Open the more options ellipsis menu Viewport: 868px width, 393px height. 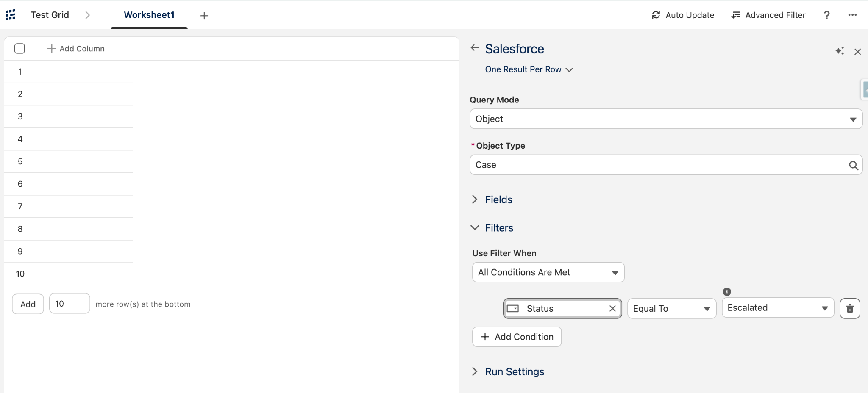852,15
